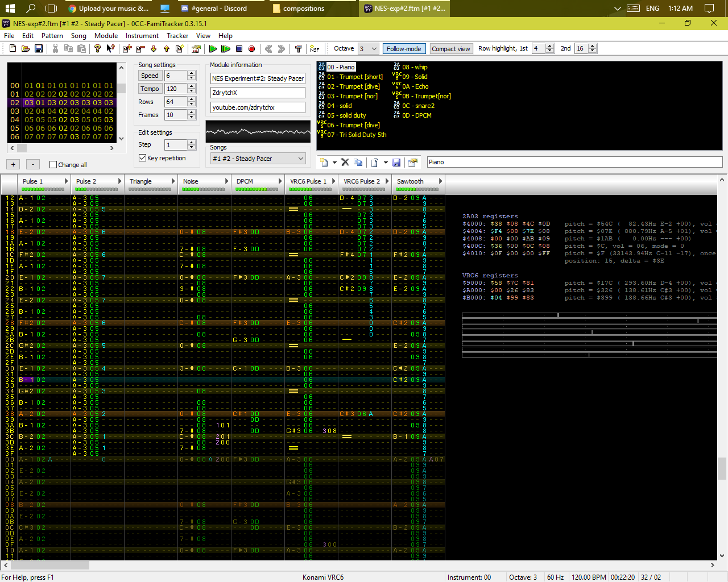Click the Save file floppy icon
Image resolution: width=728 pixels, height=582 pixels.
(39, 49)
